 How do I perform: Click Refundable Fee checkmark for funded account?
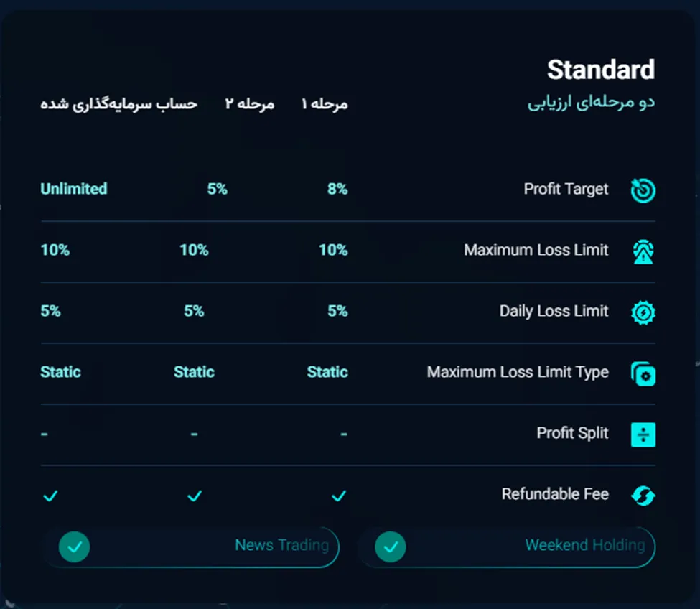click(50, 496)
